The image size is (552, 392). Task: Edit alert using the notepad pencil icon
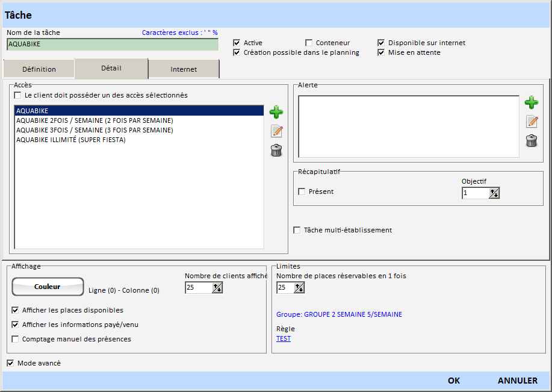click(532, 122)
